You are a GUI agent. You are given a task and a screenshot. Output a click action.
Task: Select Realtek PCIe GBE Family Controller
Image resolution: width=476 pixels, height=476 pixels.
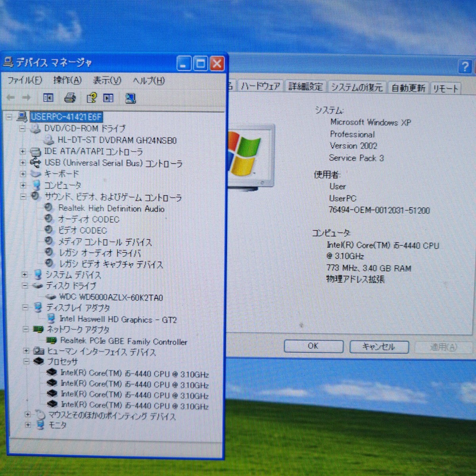(124, 341)
